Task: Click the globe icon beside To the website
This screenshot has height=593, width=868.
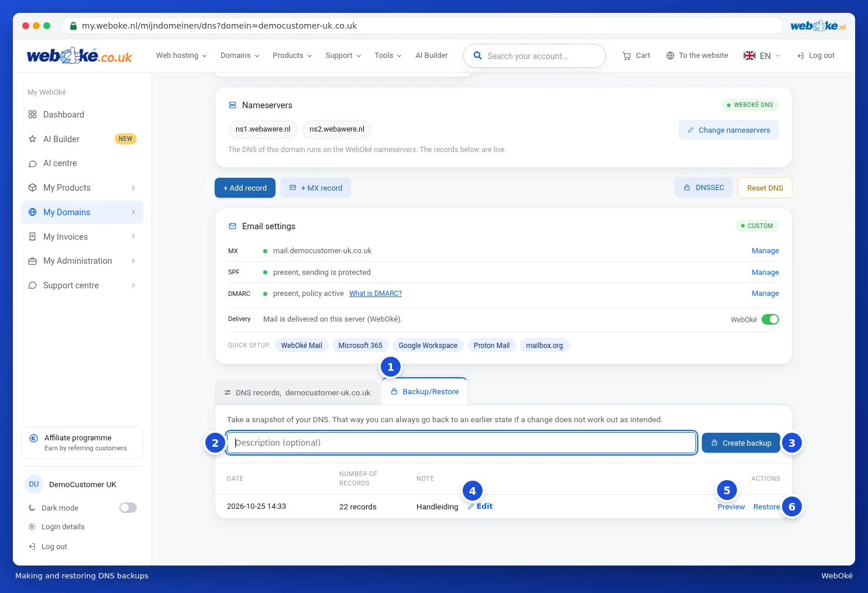Action: point(670,56)
